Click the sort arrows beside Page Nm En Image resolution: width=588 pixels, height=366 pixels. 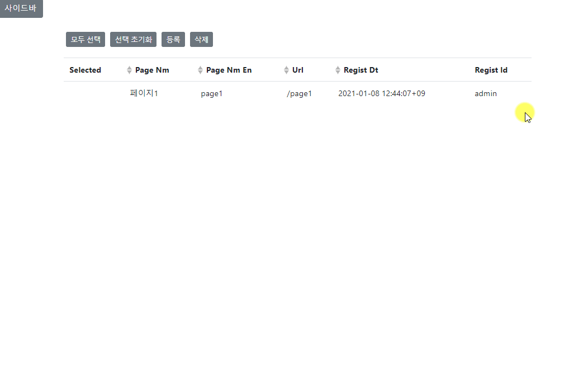pos(201,70)
